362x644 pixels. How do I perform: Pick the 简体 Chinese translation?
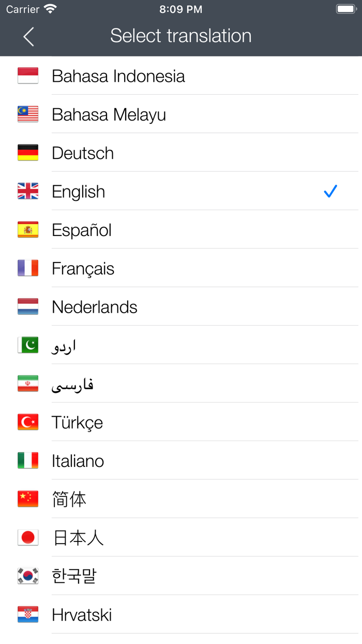(69, 500)
